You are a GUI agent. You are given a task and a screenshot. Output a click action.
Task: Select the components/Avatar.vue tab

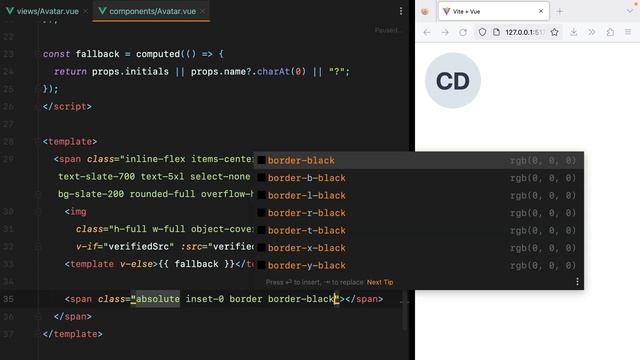tap(148, 11)
